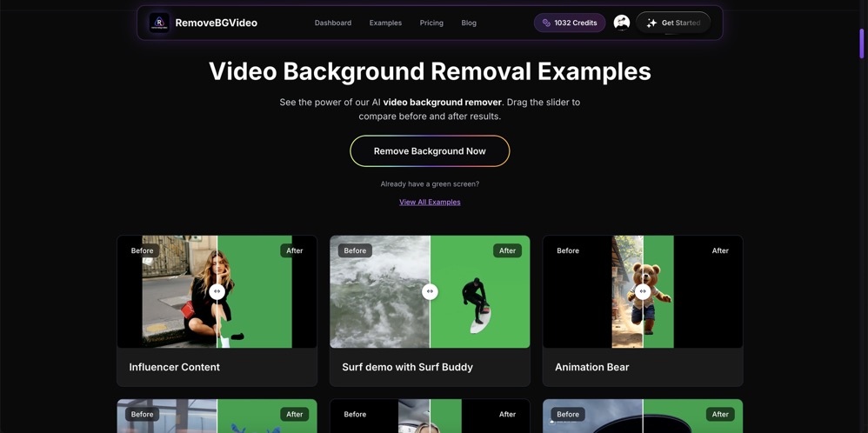This screenshot has height=433, width=868.
Task: Click the credits coin icon
Action: point(546,23)
